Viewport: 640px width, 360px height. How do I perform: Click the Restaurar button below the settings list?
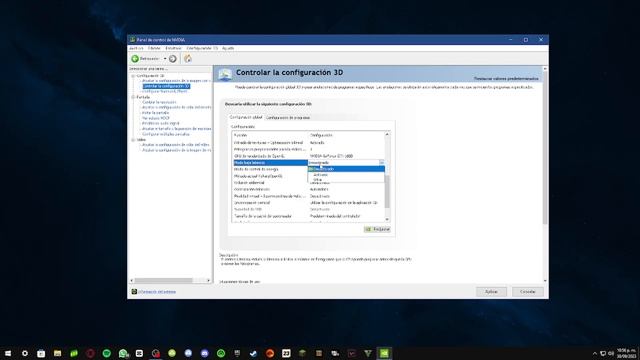pos(377,229)
